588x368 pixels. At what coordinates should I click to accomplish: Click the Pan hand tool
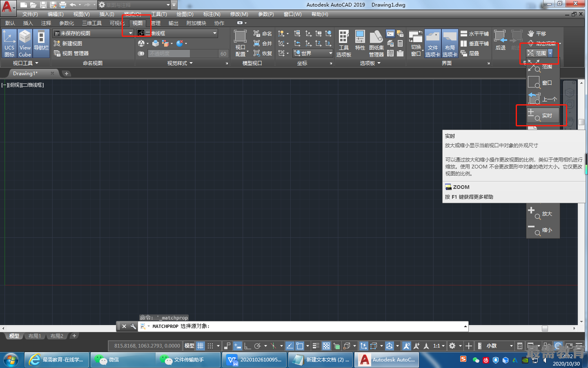[537, 34]
